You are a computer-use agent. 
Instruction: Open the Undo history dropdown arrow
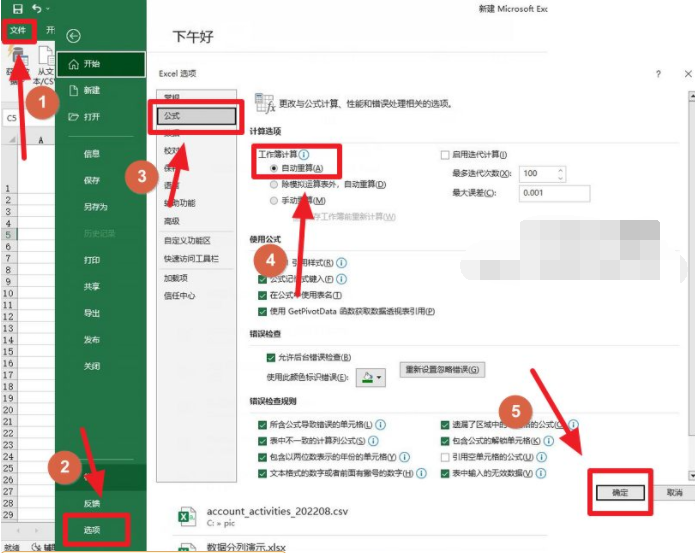[47, 9]
